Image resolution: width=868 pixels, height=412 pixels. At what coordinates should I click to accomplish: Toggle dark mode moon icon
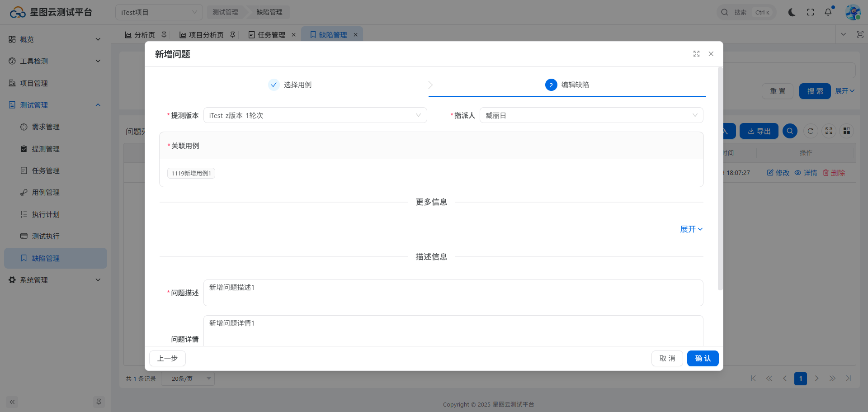[x=792, y=12]
